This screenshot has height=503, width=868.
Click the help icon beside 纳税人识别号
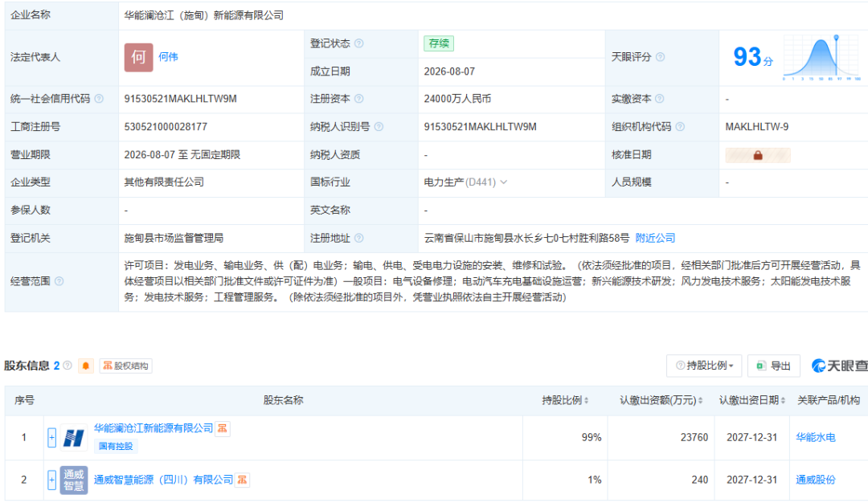(379, 127)
